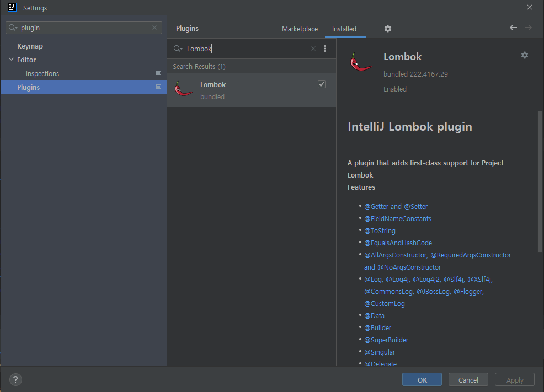The image size is (544, 392).
Task: Close the Settings dialog window
Action: [x=530, y=7]
